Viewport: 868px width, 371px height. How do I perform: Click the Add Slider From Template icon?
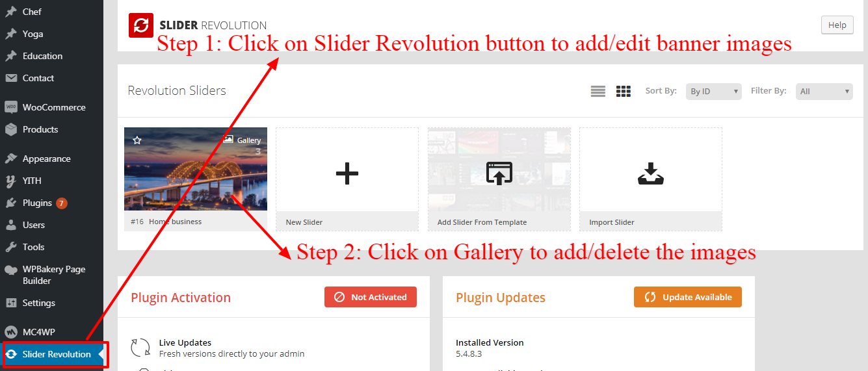[x=499, y=173]
